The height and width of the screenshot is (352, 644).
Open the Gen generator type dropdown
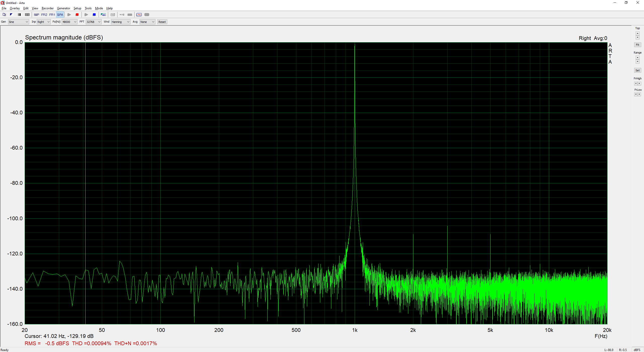[19, 22]
